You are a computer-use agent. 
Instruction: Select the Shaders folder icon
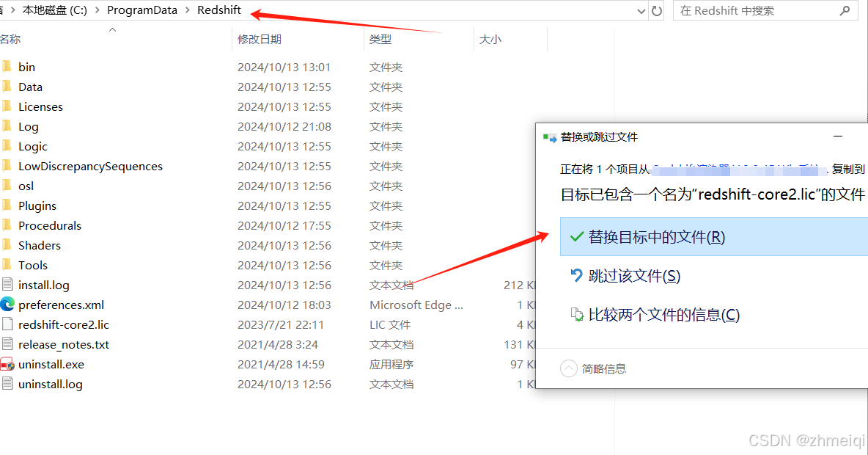click(6, 245)
